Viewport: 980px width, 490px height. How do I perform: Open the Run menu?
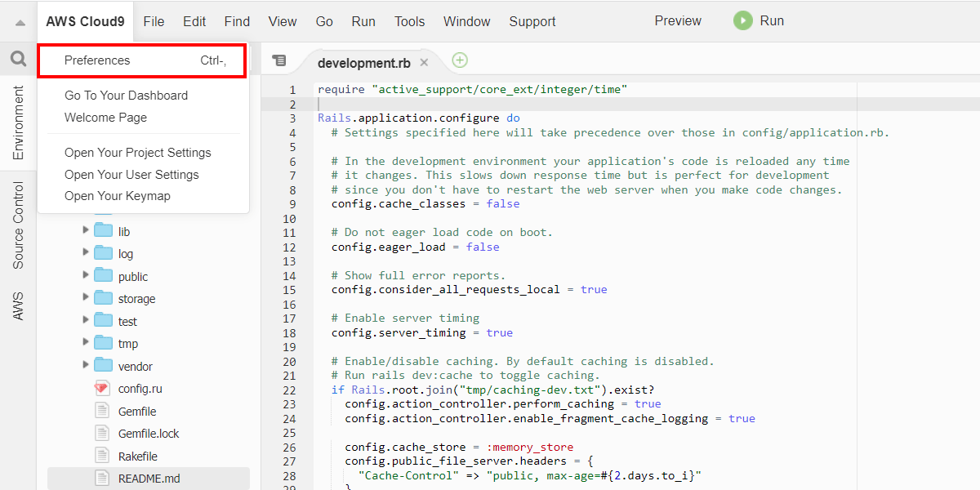pyautogui.click(x=363, y=22)
